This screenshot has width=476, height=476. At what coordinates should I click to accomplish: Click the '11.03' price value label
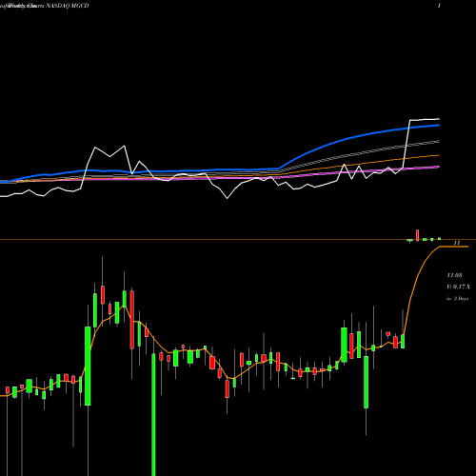[x=454, y=275]
